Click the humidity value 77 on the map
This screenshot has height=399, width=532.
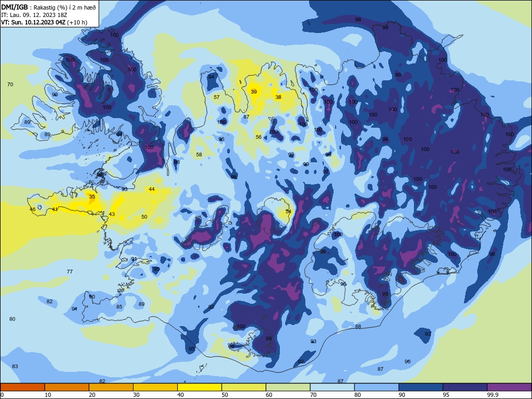(x=70, y=271)
